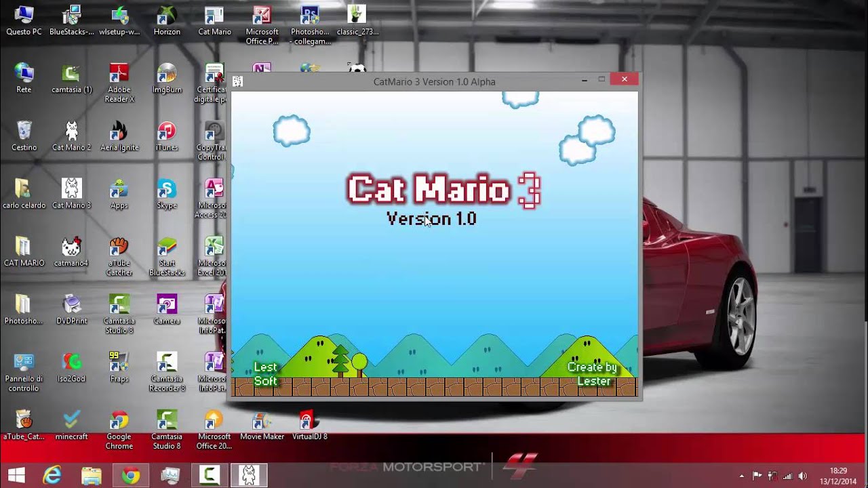The height and width of the screenshot is (488, 868).
Task: Click the Cat Mario taskbar button
Action: click(x=249, y=475)
